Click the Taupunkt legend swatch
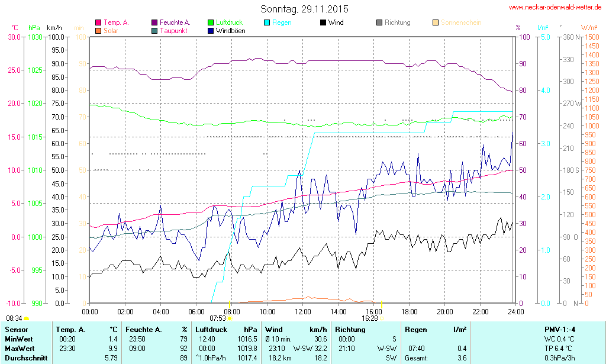This screenshot has height=364, width=606. click(155, 30)
